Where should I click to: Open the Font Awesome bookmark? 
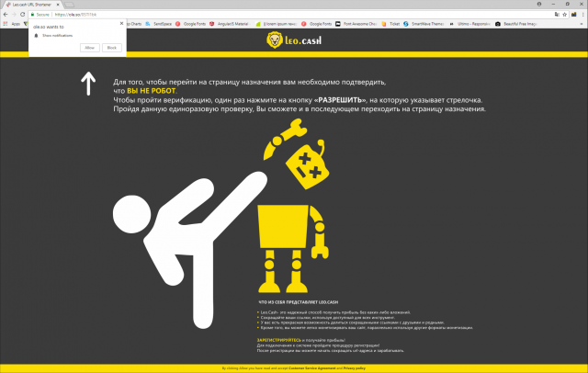(356, 24)
